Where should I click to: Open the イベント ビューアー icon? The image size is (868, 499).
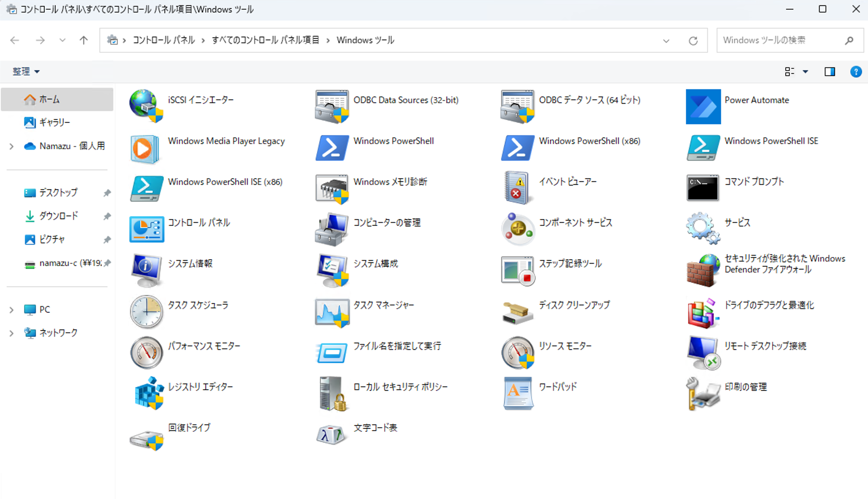coord(517,188)
